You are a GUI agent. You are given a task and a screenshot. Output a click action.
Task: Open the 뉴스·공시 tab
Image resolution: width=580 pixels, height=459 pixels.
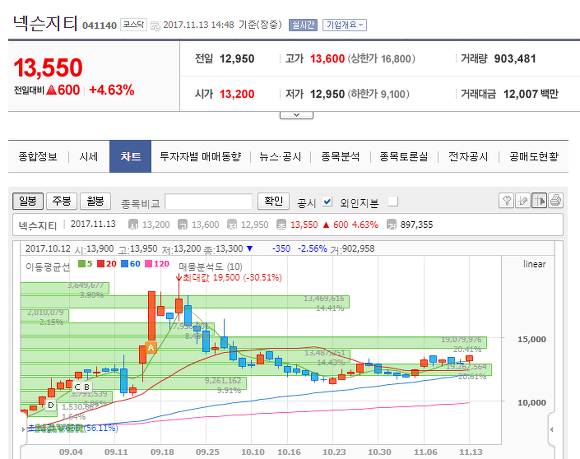point(280,156)
